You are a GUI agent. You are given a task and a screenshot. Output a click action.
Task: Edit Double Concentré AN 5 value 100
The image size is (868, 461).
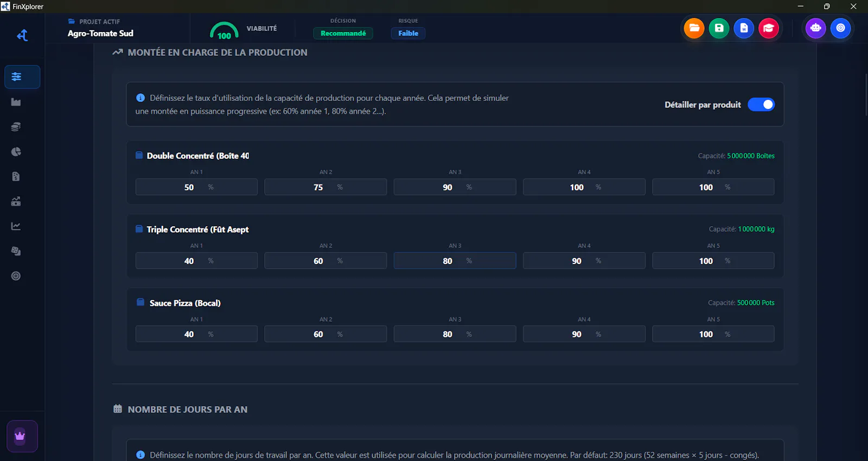click(x=713, y=187)
